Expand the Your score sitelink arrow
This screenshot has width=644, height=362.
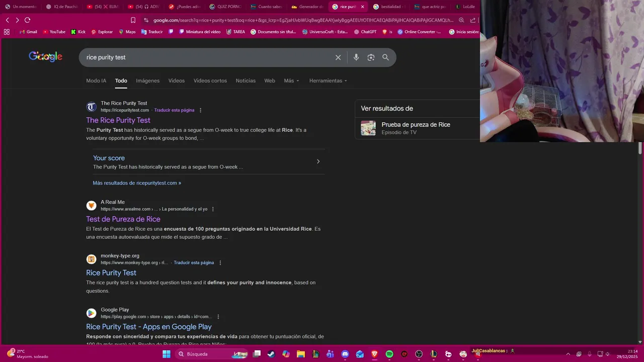[x=318, y=161]
